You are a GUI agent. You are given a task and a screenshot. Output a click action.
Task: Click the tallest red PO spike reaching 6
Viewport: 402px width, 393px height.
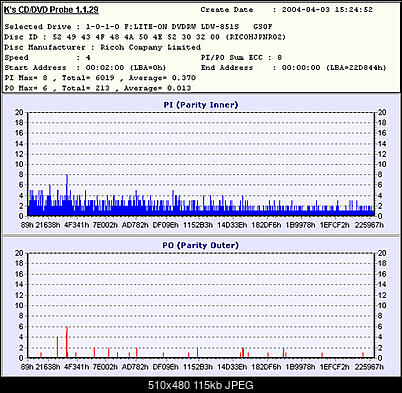[67, 342]
